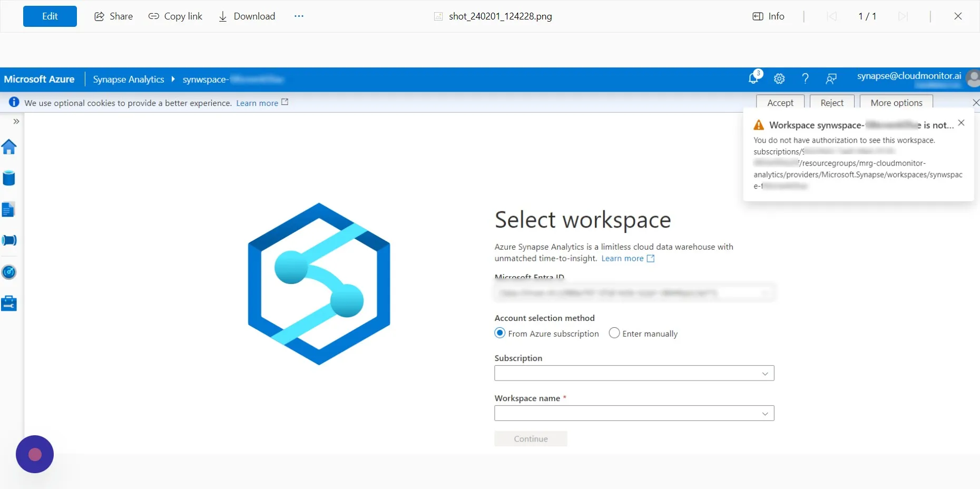Open the feedback icon in header
Image resolution: width=980 pixels, height=489 pixels.
831,79
